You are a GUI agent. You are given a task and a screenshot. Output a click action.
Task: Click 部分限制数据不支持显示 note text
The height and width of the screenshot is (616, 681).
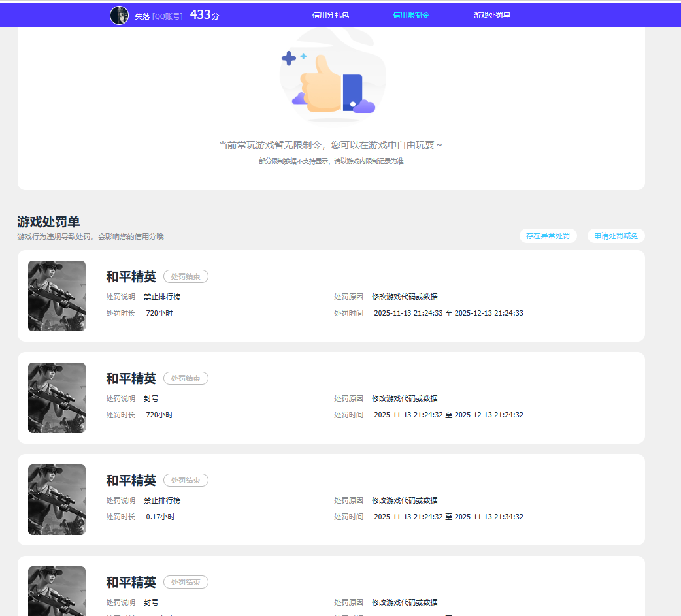(331, 161)
